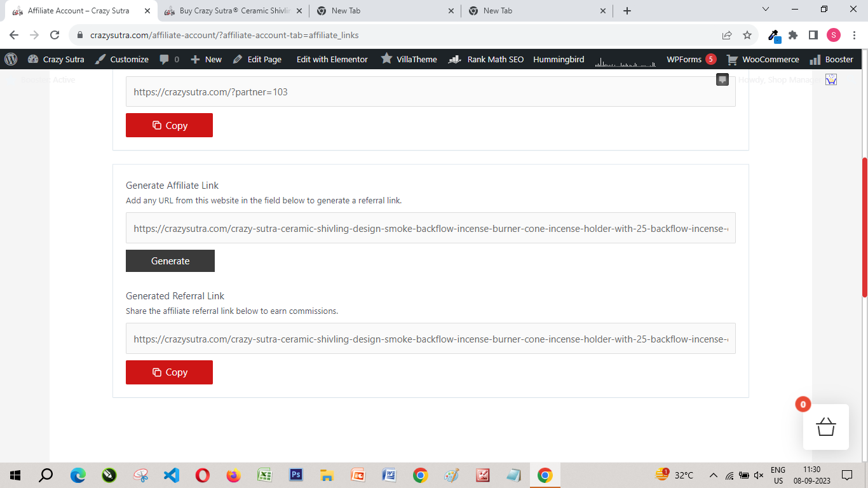Viewport: 868px width, 488px height.
Task: Open Chrome side panel icon
Action: [x=813, y=35]
